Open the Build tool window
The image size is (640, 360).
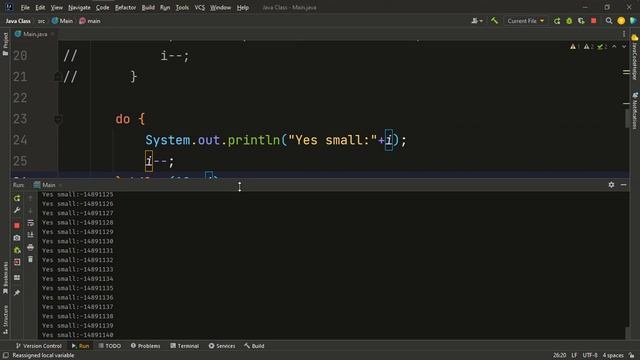[254, 346]
